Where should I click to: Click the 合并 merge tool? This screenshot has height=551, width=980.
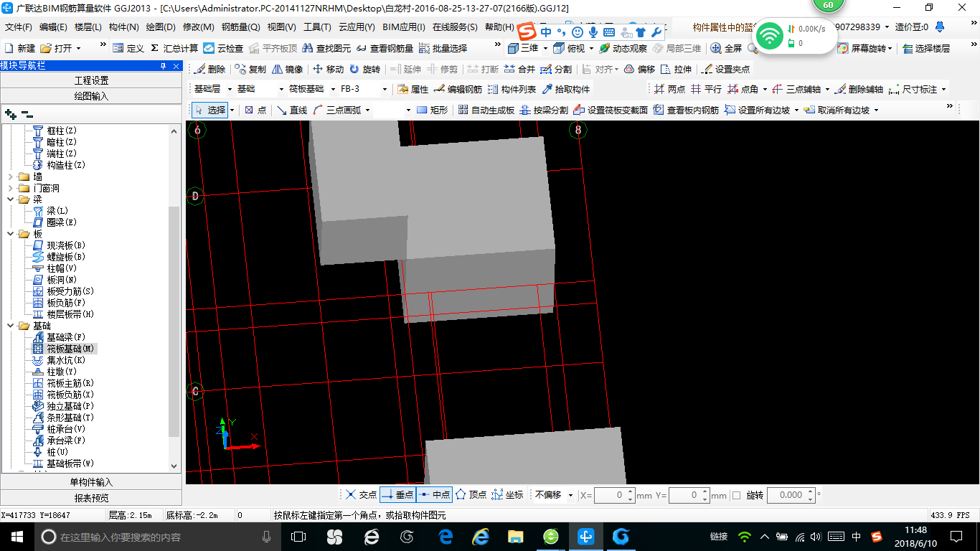pos(519,69)
